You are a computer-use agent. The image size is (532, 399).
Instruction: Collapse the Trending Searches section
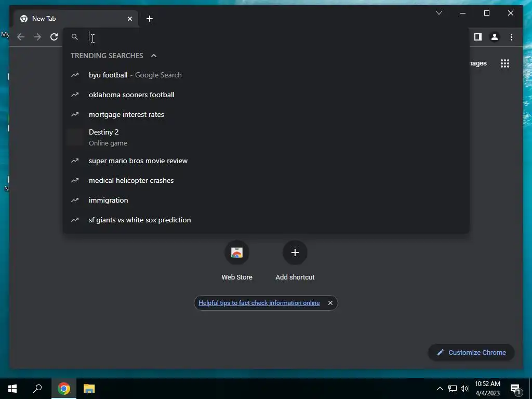point(154,56)
